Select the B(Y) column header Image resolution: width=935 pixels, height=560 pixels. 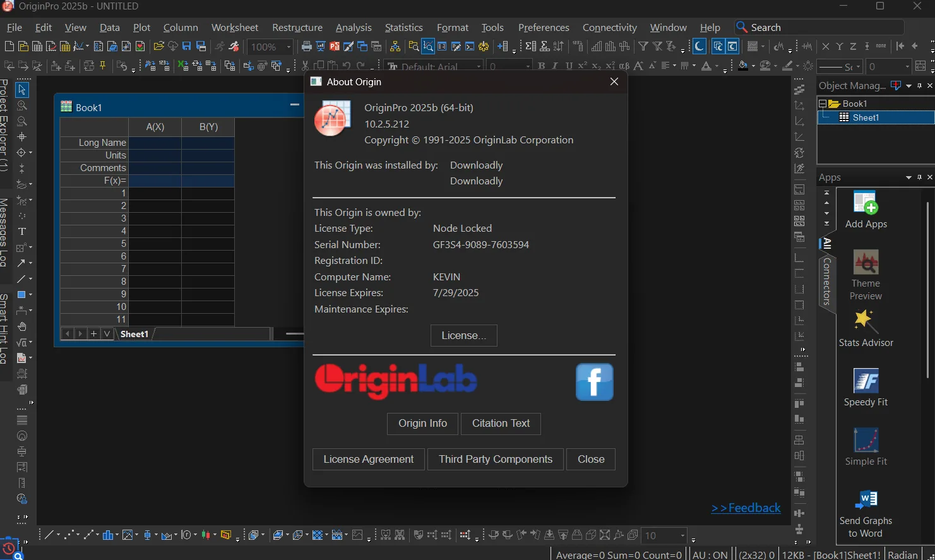point(208,127)
